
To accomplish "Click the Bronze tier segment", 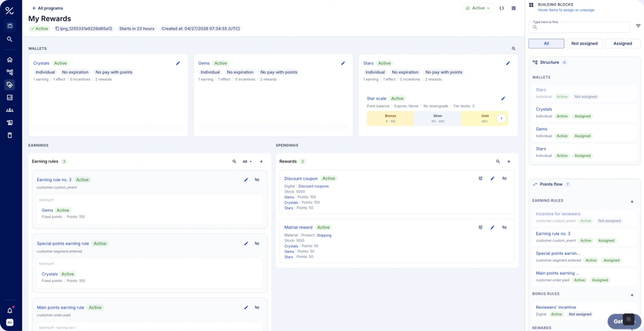I will coord(391,118).
